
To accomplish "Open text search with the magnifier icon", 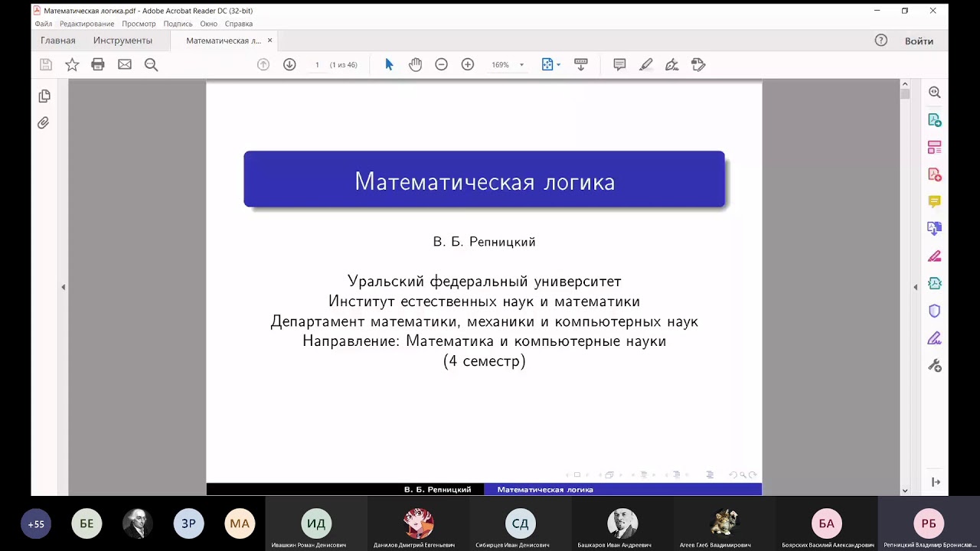I will tap(152, 65).
